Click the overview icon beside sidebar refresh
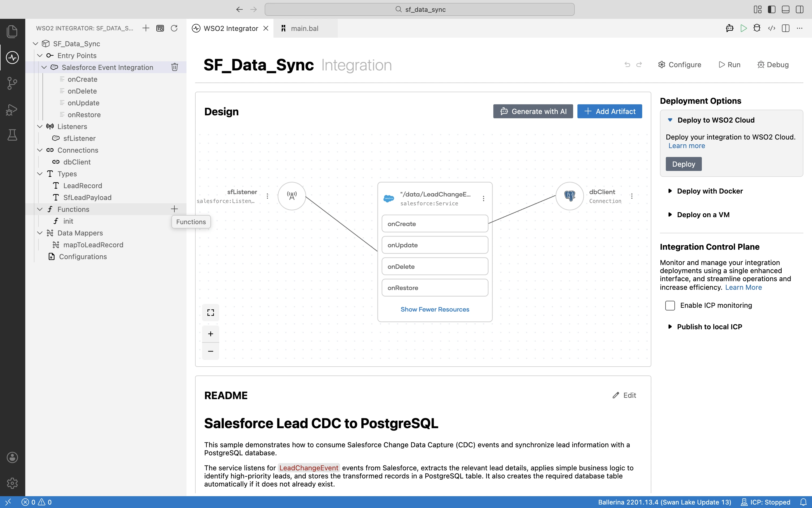 click(x=160, y=28)
